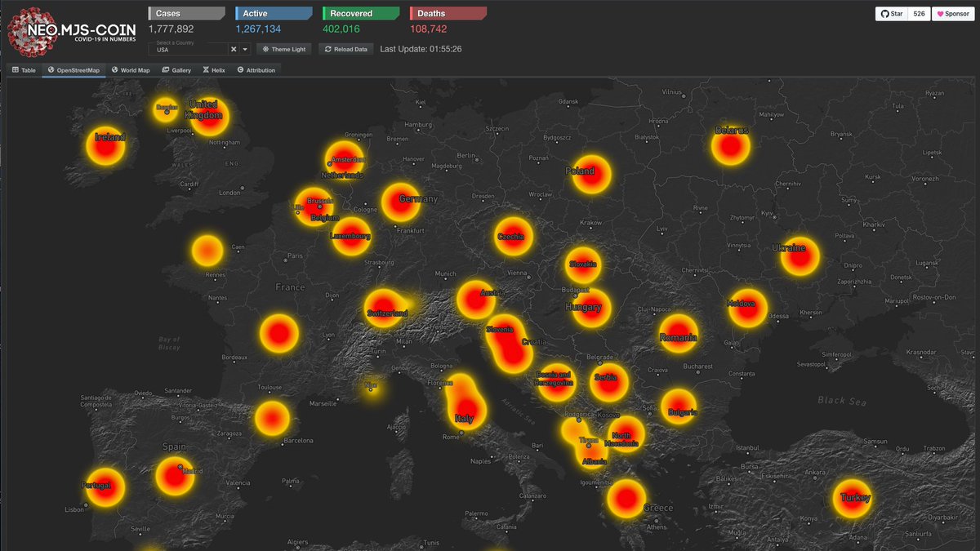Star the project on GitHub
The height and width of the screenshot is (551, 980).
point(891,14)
